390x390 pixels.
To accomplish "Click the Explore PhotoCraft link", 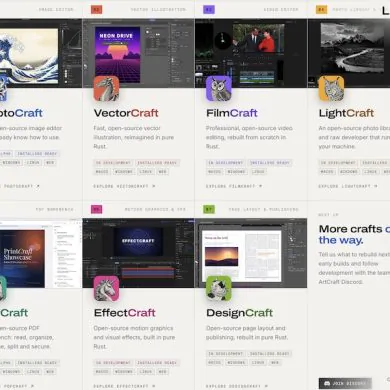I will coord(20,186).
